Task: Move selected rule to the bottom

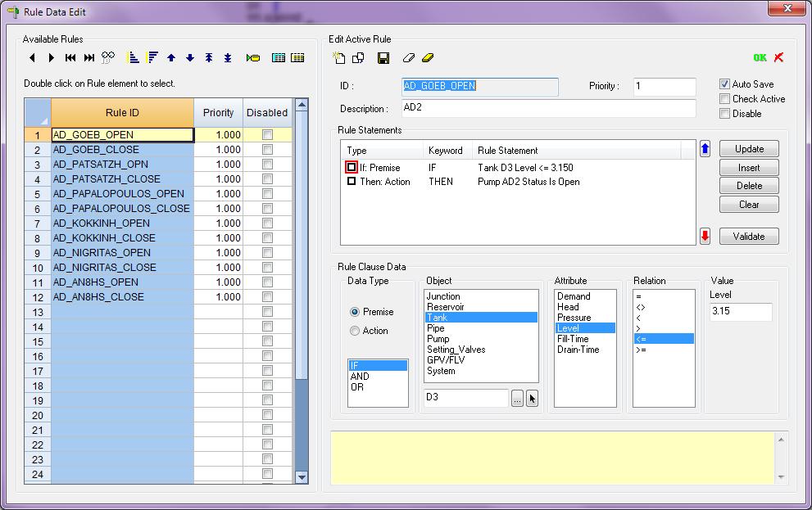Action: pos(228,58)
